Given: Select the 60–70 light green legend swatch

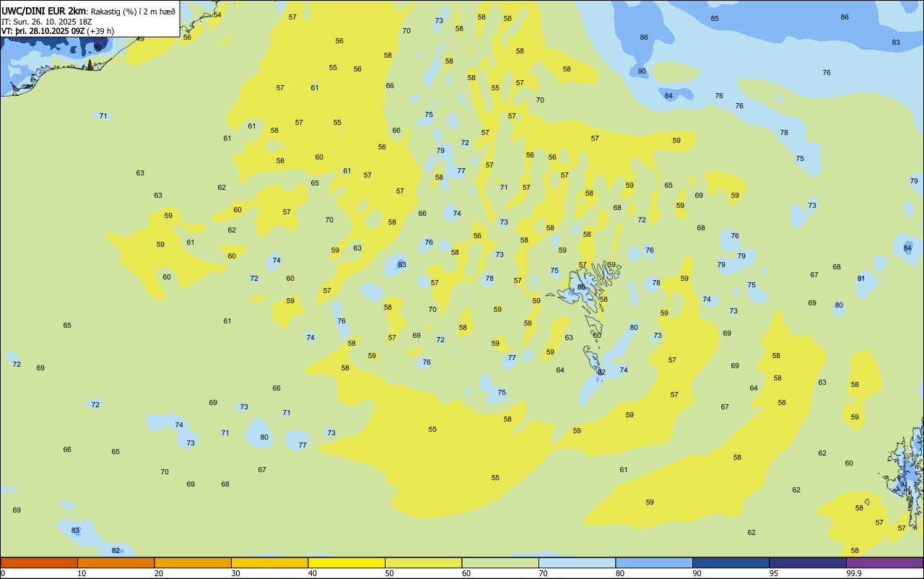Looking at the screenshot, I should [500, 562].
